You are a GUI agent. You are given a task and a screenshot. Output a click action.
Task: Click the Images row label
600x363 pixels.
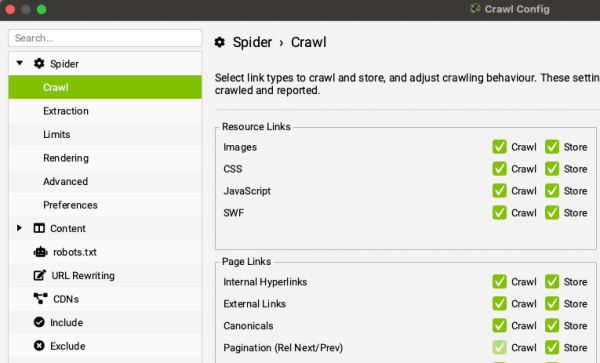(x=240, y=147)
